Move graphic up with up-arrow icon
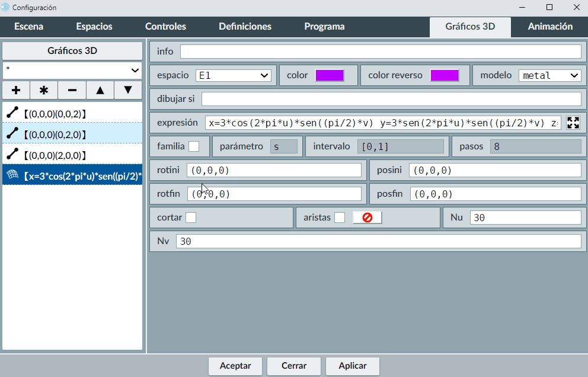588x377 pixels. 100,90
